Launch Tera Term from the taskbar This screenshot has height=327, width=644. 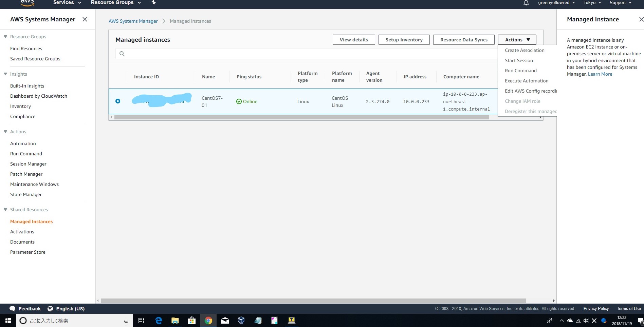coord(291,320)
